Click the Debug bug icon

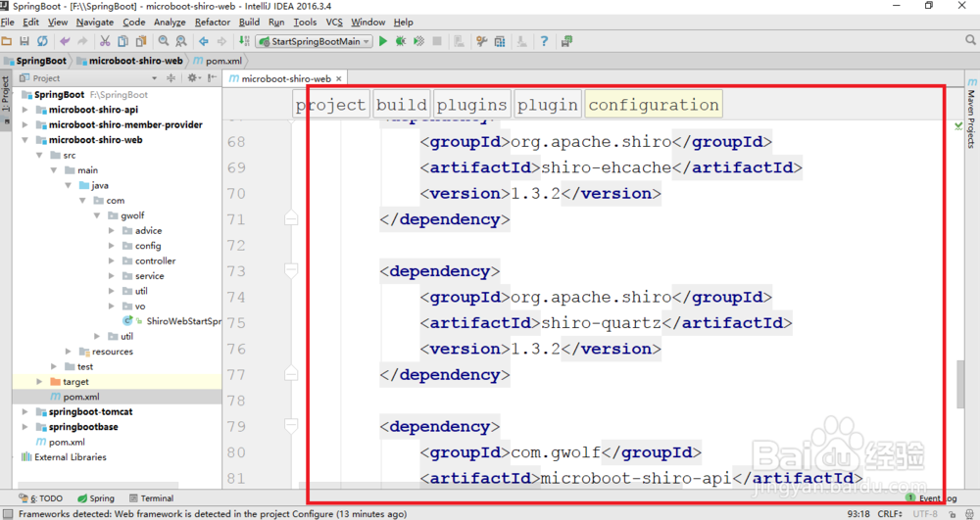click(401, 41)
